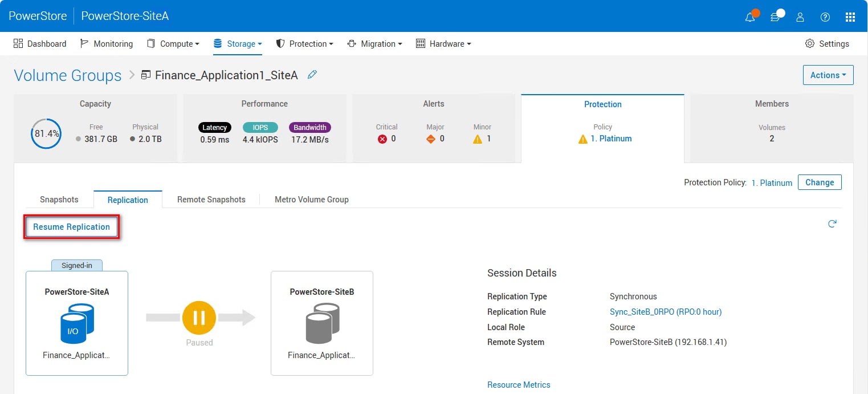This screenshot has height=394, width=868.
Task: Click the paused replication status icon
Action: point(199,318)
